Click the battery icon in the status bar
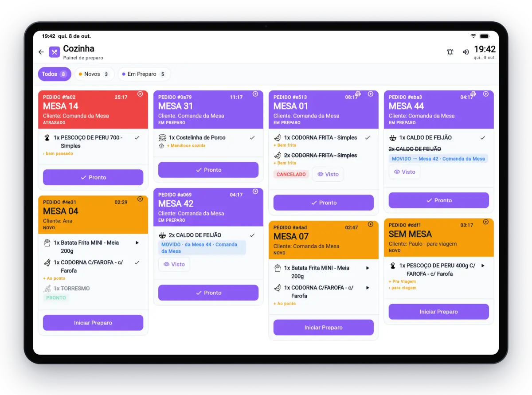The image size is (532, 395). (x=485, y=36)
